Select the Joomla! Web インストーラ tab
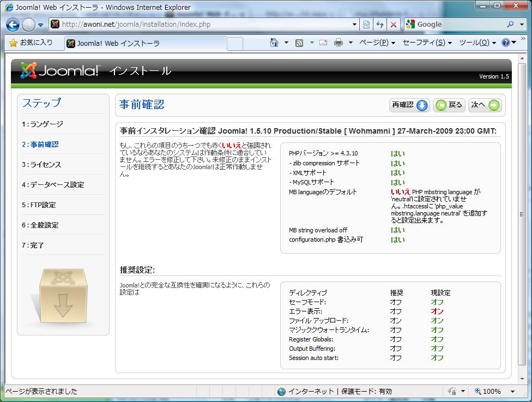The image size is (532, 402). point(145,44)
